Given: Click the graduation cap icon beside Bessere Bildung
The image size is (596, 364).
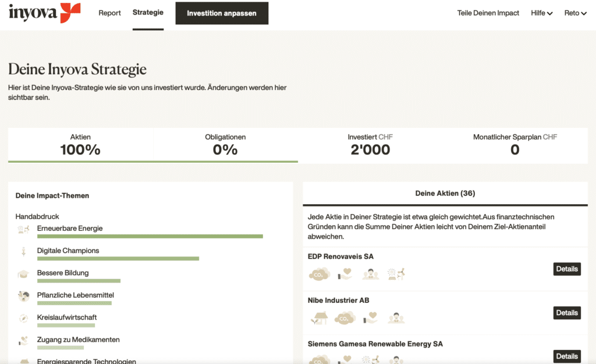Looking at the screenshot, I should tap(23, 273).
